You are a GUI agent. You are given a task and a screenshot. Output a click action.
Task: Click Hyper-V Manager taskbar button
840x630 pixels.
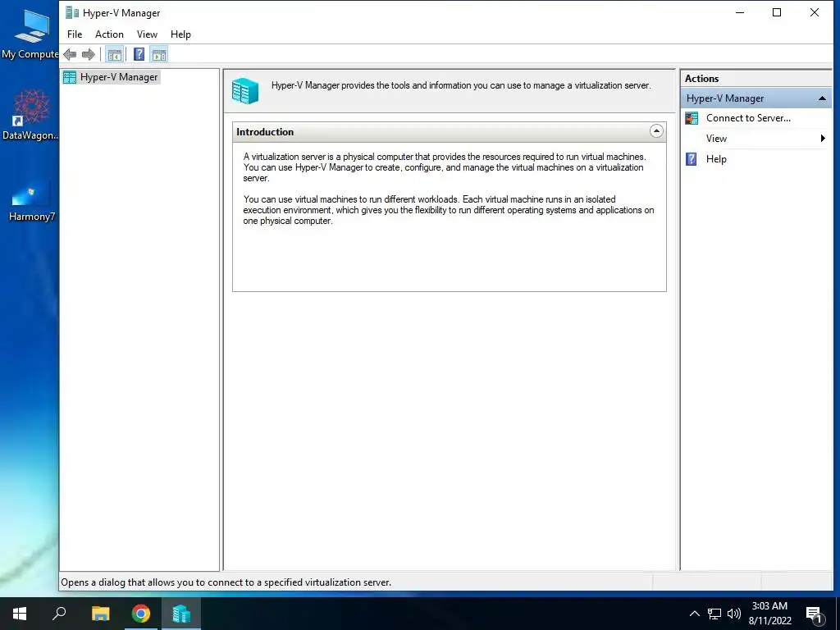pyautogui.click(x=181, y=614)
